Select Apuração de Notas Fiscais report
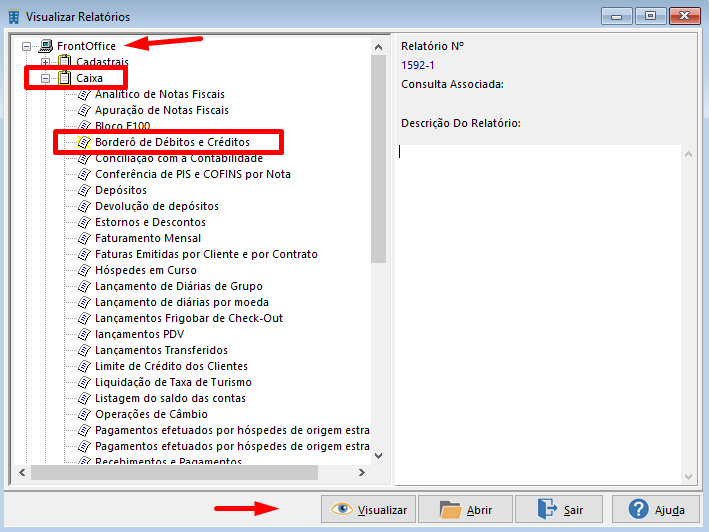This screenshot has width=709, height=532. [162, 110]
